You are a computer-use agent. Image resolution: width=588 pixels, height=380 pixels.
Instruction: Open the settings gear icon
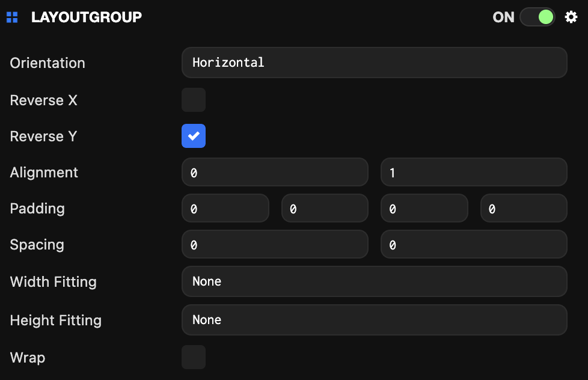click(571, 17)
